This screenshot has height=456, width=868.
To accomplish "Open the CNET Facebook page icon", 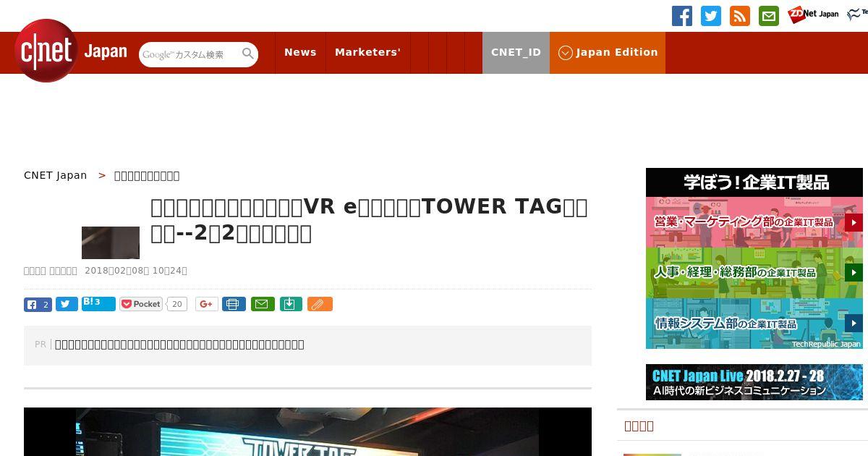I will (682, 16).
